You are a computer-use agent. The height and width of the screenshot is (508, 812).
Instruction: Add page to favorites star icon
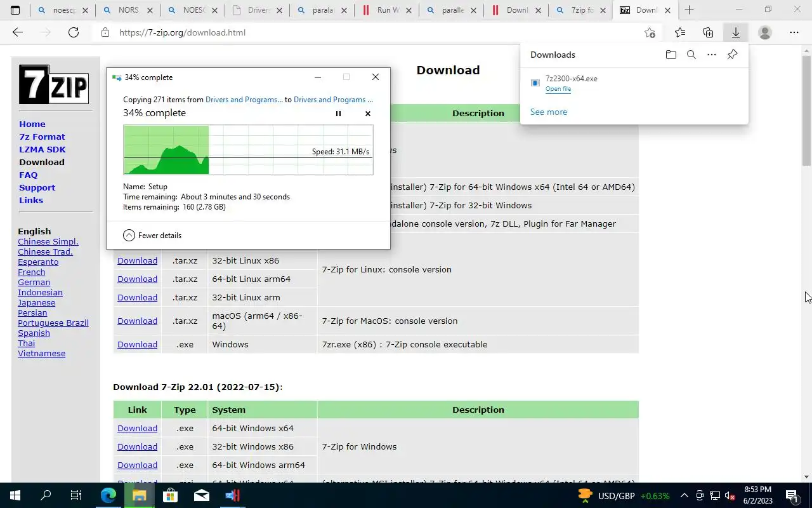pos(650,32)
